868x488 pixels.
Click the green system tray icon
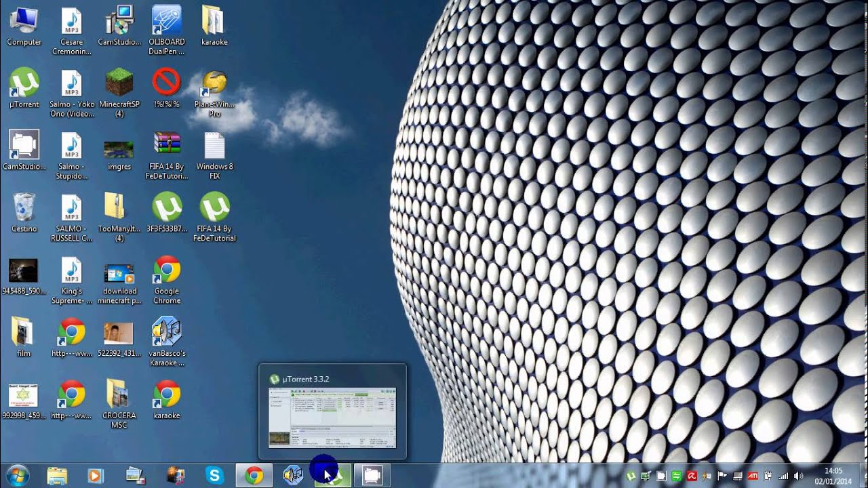[x=676, y=476]
